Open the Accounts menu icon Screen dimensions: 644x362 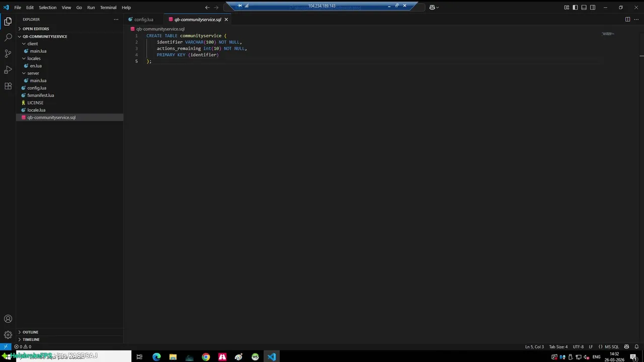click(x=8, y=319)
